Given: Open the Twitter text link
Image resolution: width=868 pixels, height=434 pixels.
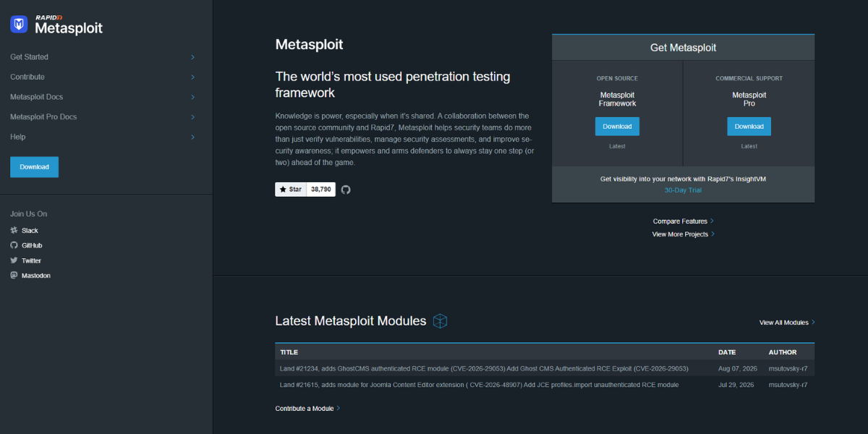Looking at the screenshot, I should [x=31, y=260].
